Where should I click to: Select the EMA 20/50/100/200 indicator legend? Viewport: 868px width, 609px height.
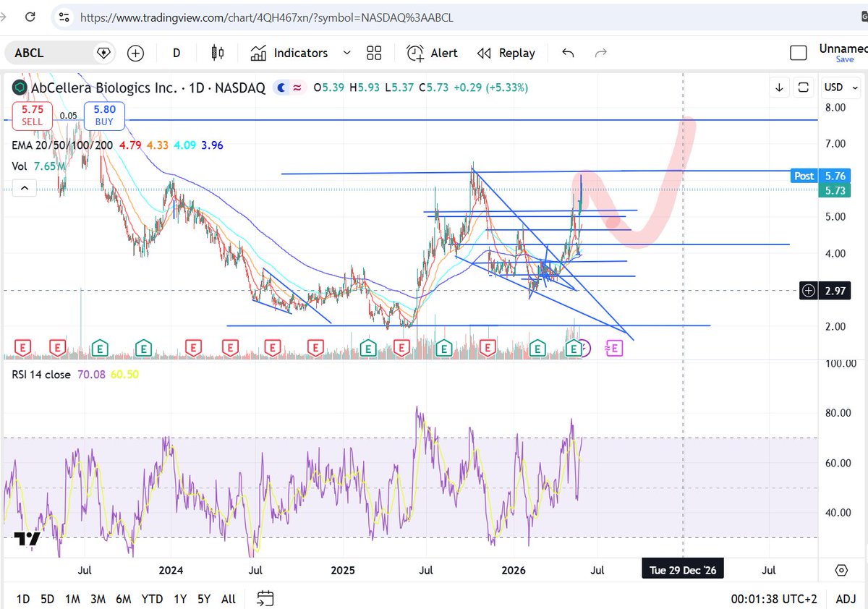[x=63, y=145]
